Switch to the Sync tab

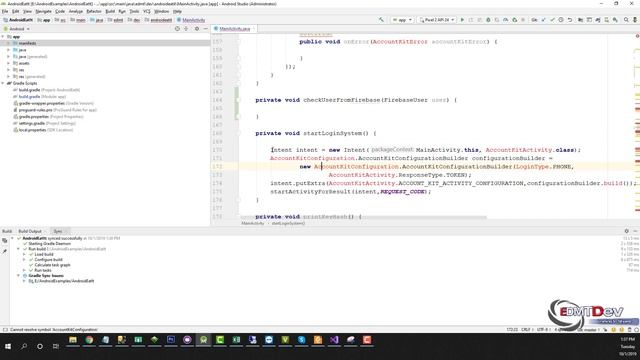pos(58,231)
